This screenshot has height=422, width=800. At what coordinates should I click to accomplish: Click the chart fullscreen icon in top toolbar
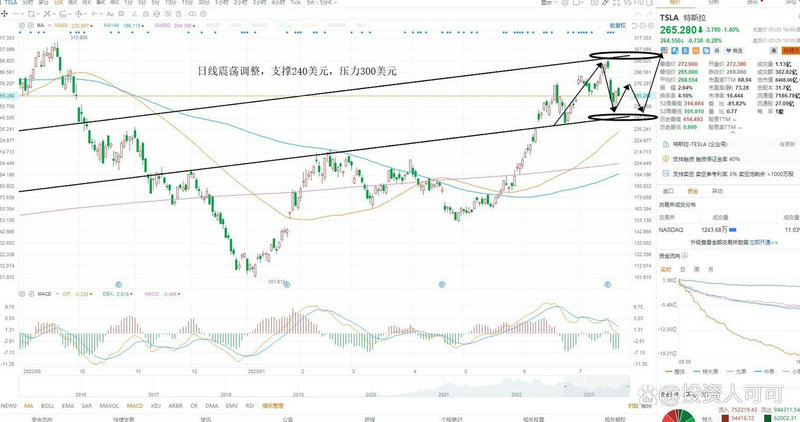pos(616,3)
